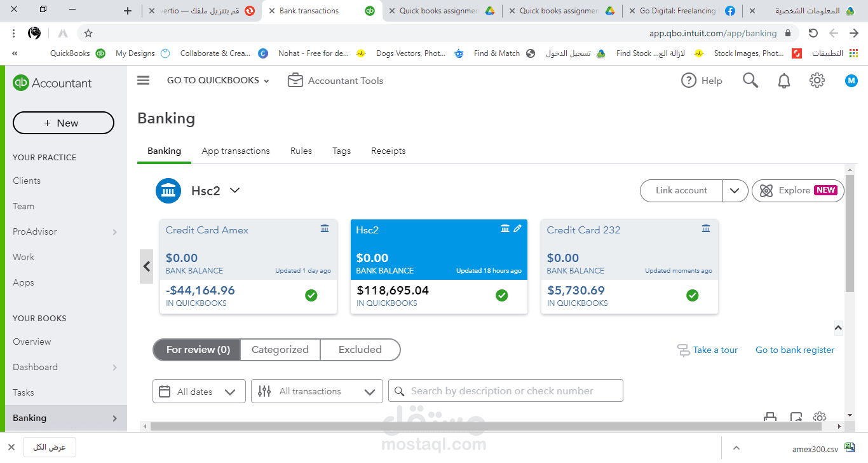Click the Link account button
This screenshot has width=868, height=463.
pos(681,191)
